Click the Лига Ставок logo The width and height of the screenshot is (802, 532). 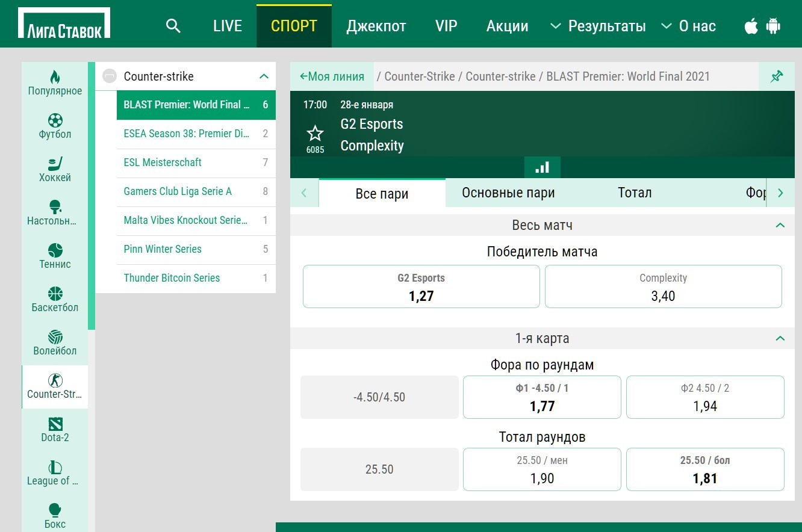(64, 24)
